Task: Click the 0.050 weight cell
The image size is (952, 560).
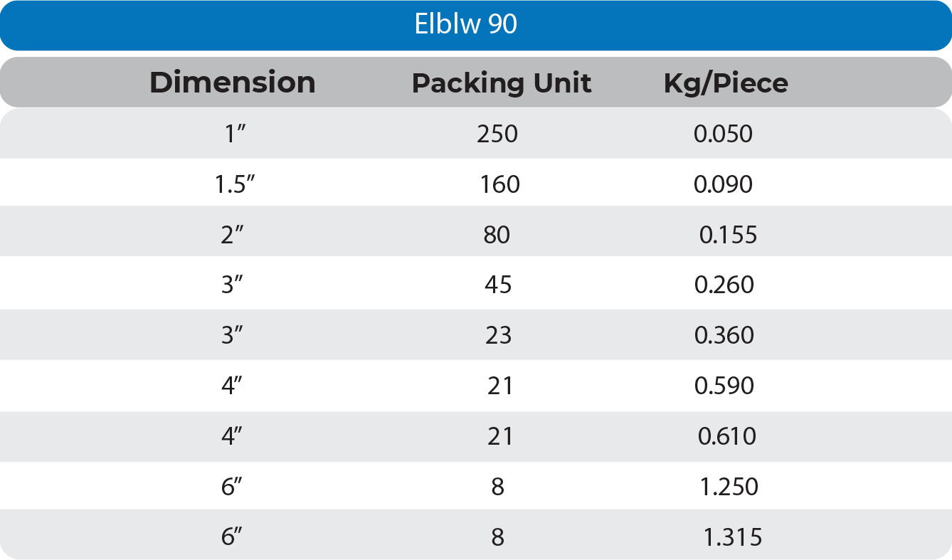Action: [x=723, y=134]
